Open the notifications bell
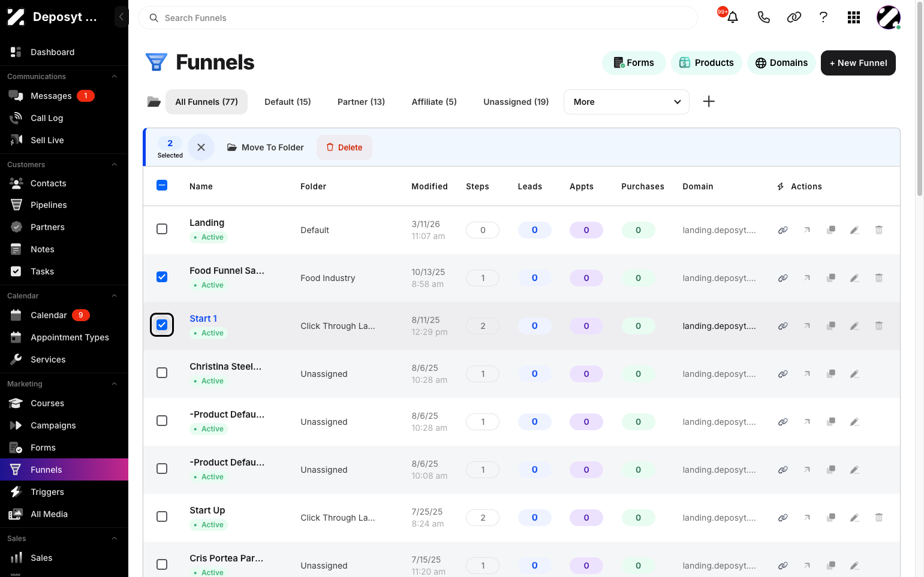924x577 pixels. [x=732, y=17]
